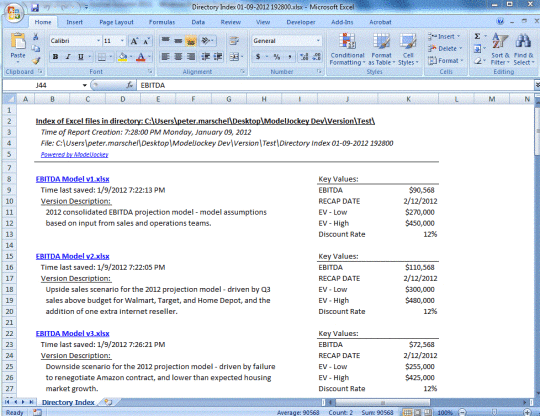Apply Percent Style format

pos(277,57)
